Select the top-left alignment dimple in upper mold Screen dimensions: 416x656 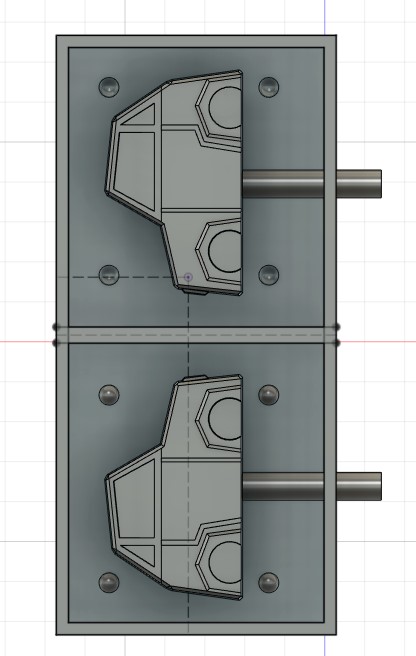tap(109, 87)
